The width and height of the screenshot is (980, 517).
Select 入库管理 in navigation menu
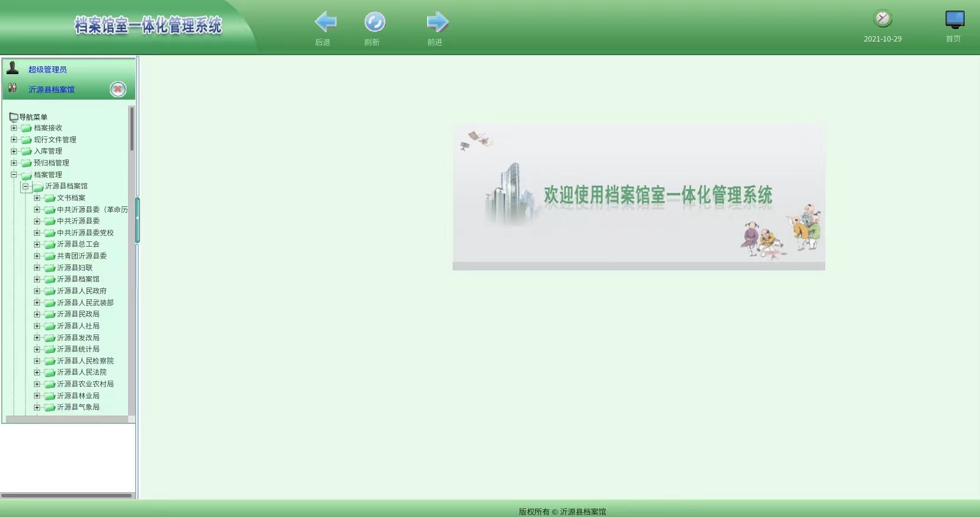47,151
